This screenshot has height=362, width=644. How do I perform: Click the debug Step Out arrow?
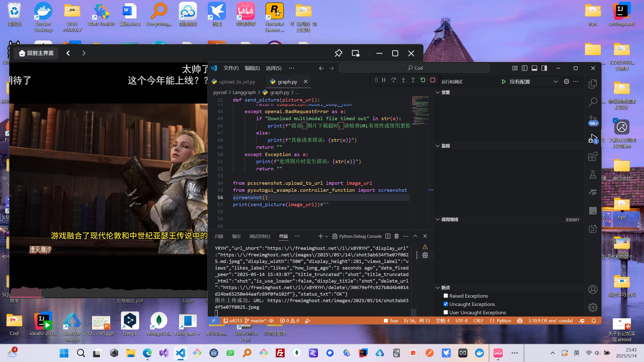[x=413, y=80]
